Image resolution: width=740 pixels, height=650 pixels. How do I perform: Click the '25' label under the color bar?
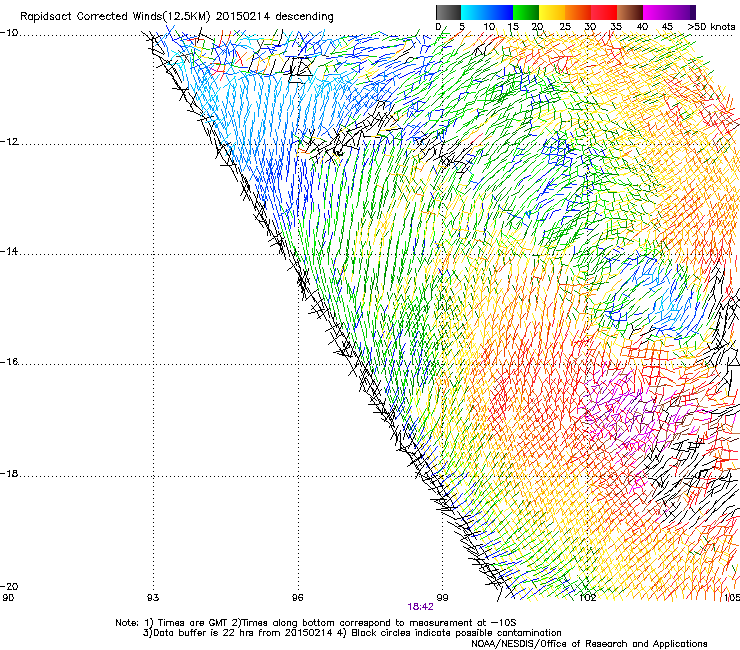click(565, 27)
